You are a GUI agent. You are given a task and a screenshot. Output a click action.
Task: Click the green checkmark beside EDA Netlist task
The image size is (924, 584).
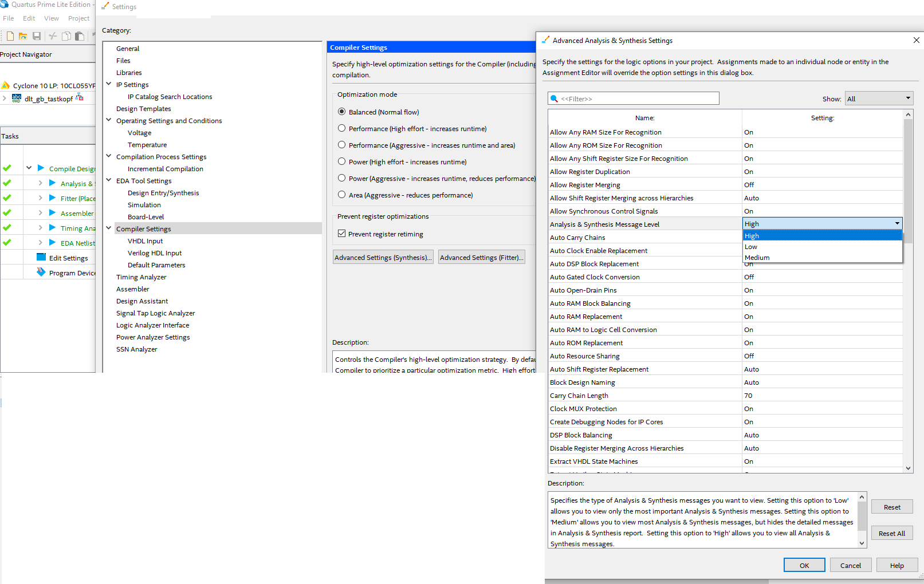click(7, 243)
